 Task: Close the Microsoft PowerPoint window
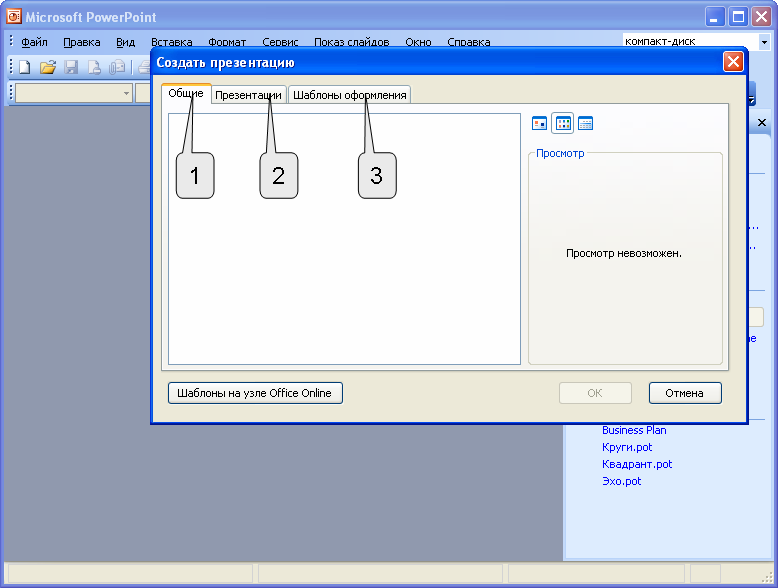point(761,17)
